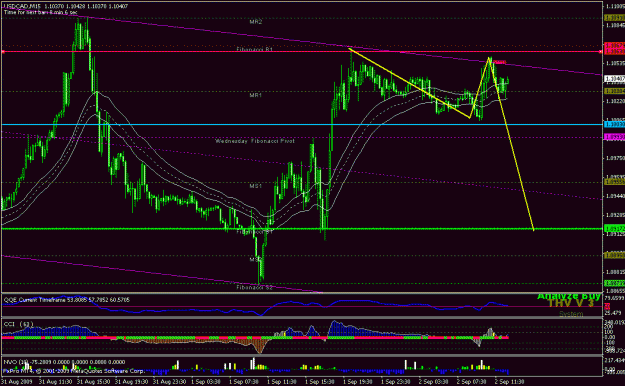Click the 1.09750 price scale value

(615, 158)
